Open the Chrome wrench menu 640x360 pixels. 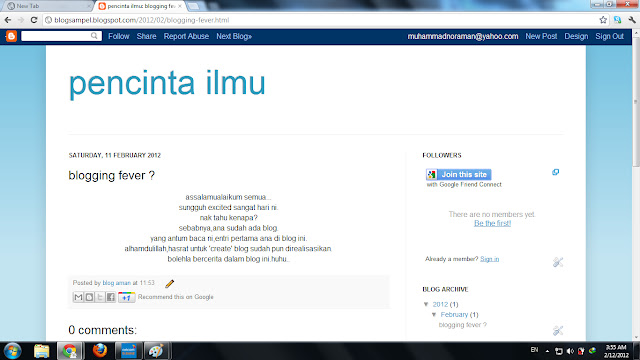tap(632, 20)
